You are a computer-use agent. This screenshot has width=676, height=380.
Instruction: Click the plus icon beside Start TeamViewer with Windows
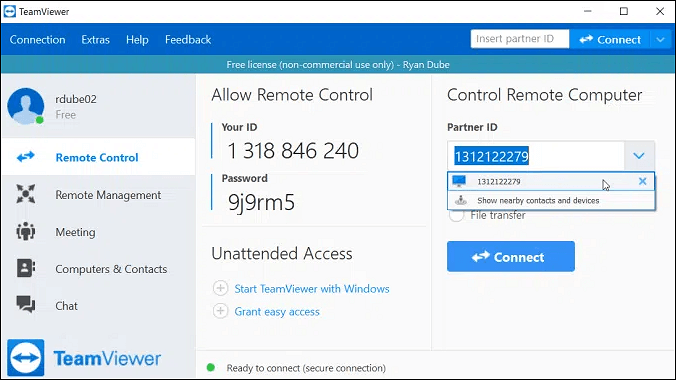pos(220,288)
